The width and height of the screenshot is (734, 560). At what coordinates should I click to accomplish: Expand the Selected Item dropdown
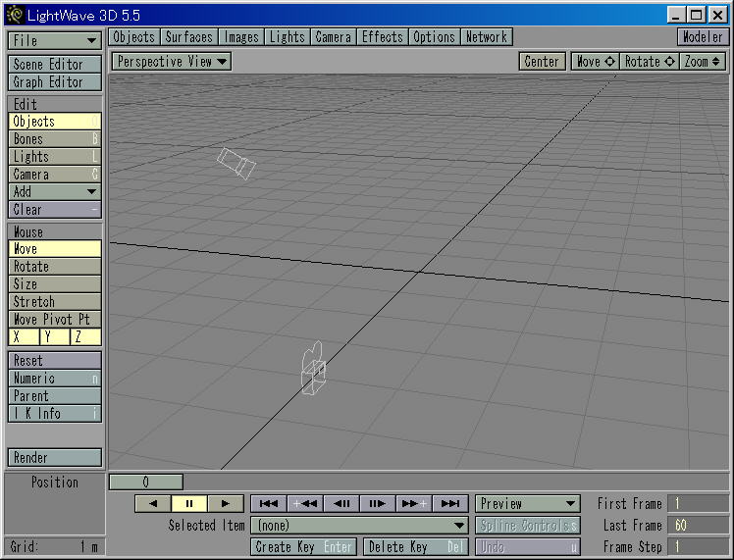pyautogui.click(x=359, y=526)
